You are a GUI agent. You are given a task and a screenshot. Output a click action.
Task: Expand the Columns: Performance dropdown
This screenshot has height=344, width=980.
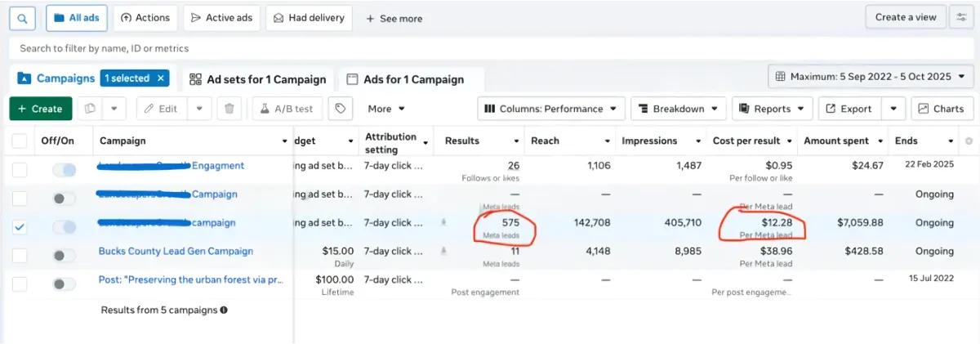pyautogui.click(x=551, y=109)
